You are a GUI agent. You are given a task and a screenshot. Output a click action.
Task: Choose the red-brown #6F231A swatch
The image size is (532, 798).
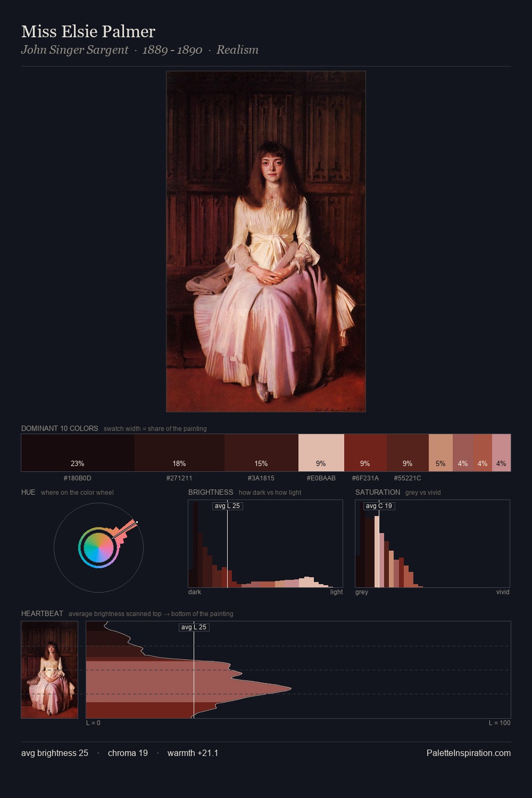point(365,453)
